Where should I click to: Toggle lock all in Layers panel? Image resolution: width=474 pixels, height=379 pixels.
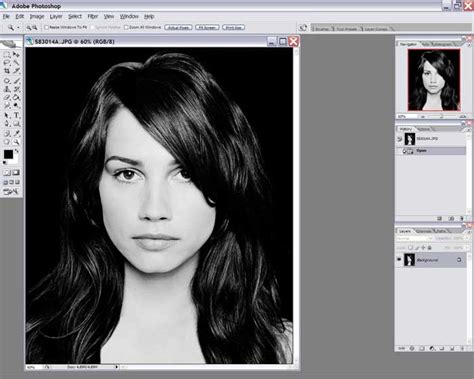coord(430,248)
